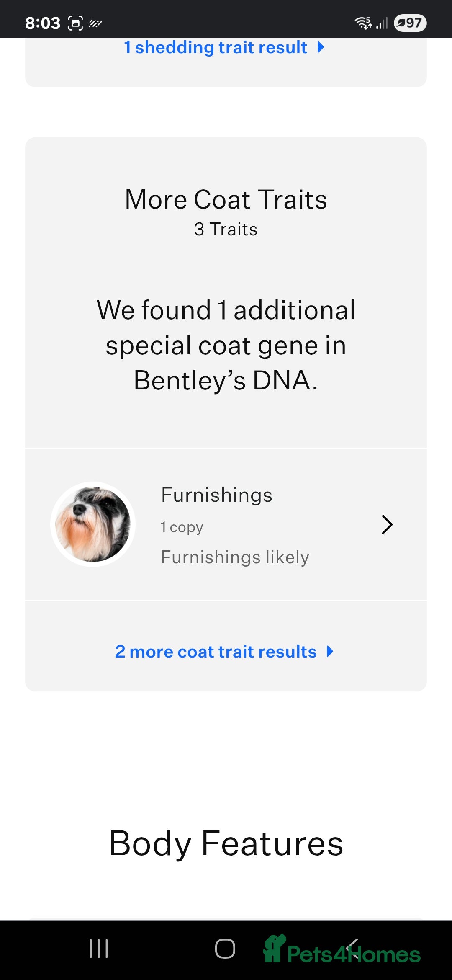This screenshot has width=452, height=980.
Task: Tap the cellular signal strength icon
Action: coord(382,23)
